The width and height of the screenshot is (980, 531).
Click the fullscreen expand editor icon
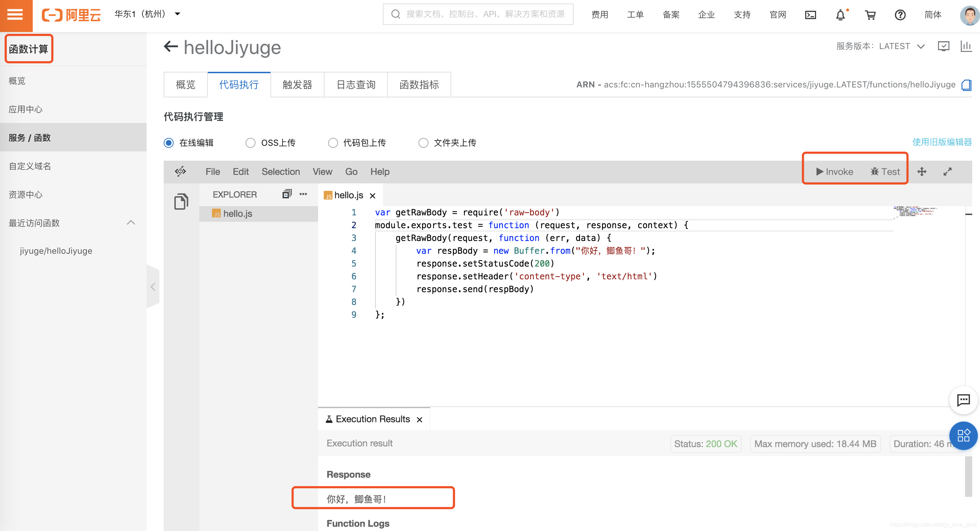pyautogui.click(x=947, y=172)
